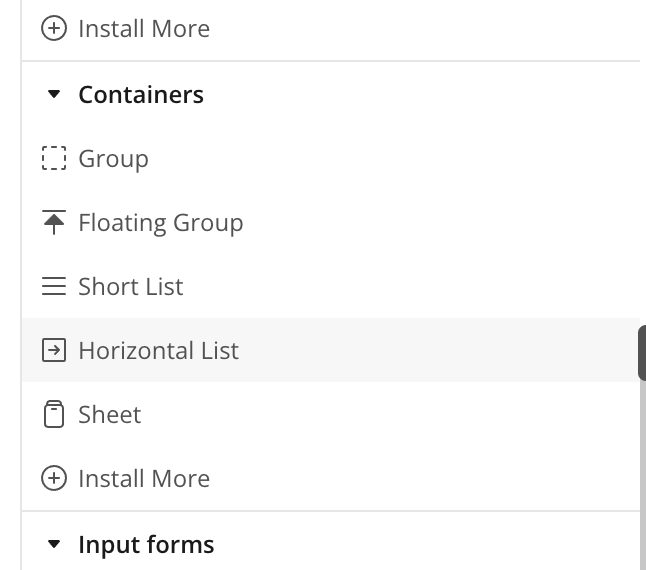The height and width of the screenshot is (570, 646).
Task: Choose the Floating Group label
Action: point(161,223)
